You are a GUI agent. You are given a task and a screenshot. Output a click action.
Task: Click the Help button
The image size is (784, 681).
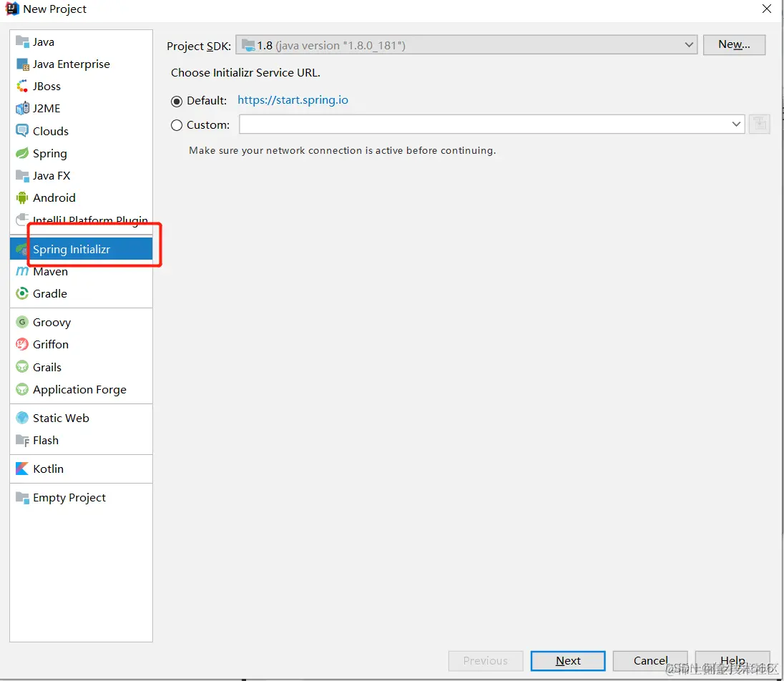click(x=732, y=661)
